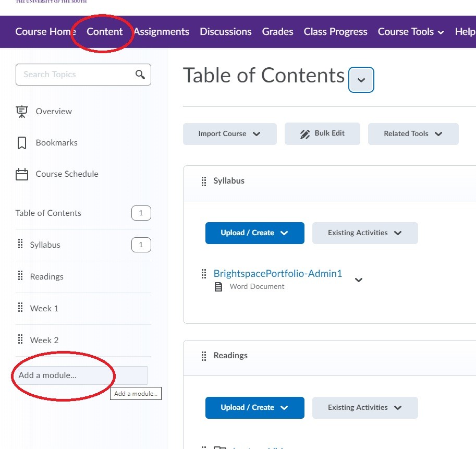Open the Assignments page
The width and height of the screenshot is (476, 449).
(161, 32)
